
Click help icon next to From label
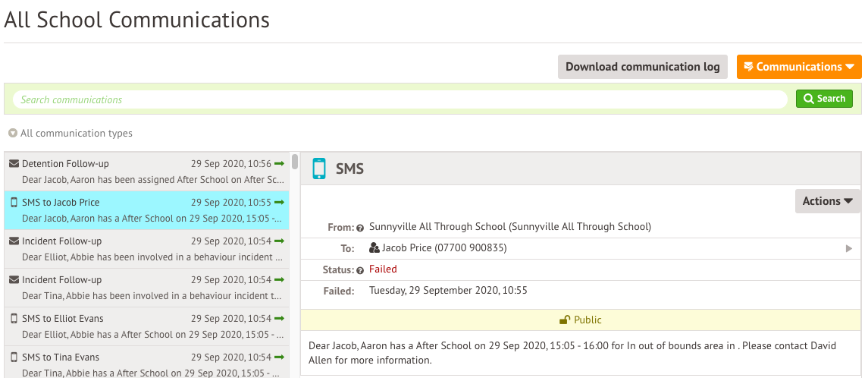360,228
